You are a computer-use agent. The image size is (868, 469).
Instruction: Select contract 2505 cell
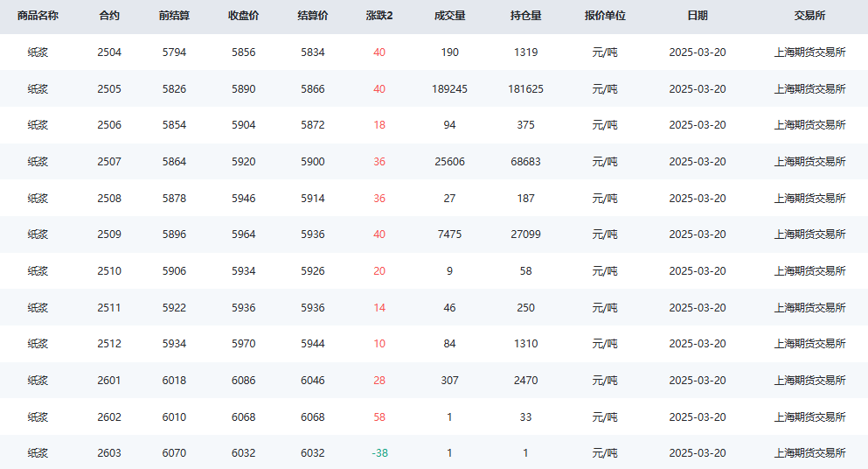point(109,88)
